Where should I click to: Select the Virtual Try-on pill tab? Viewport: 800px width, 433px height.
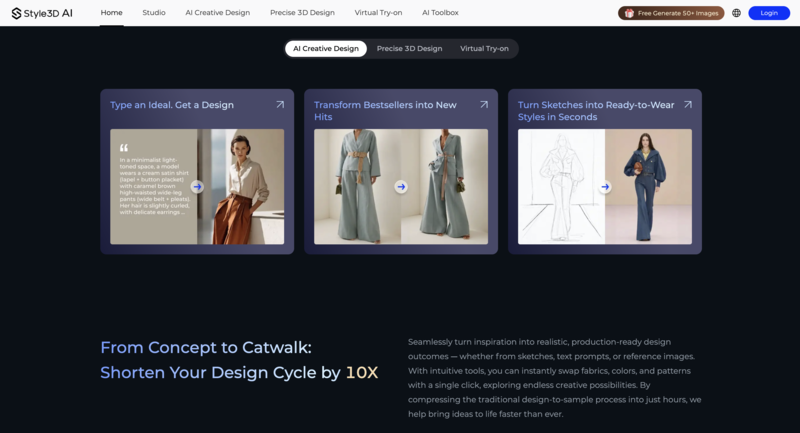click(485, 48)
